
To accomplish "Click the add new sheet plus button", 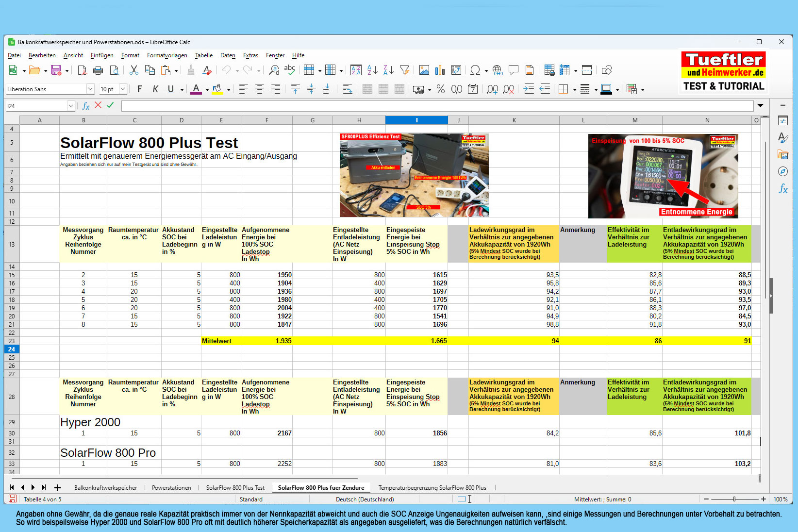I will [57, 488].
